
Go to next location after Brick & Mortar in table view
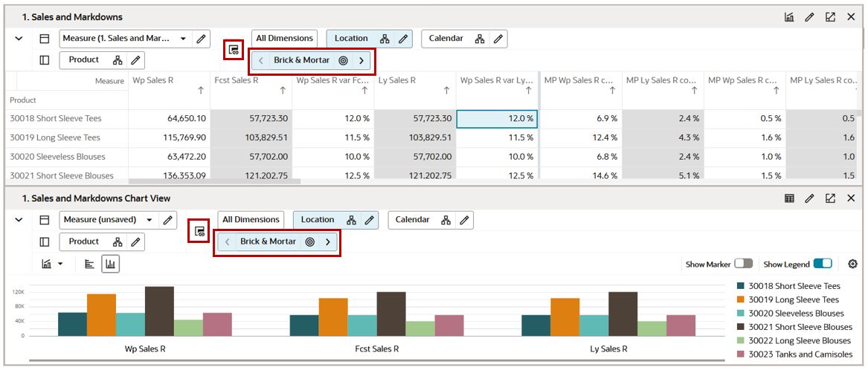tap(361, 61)
